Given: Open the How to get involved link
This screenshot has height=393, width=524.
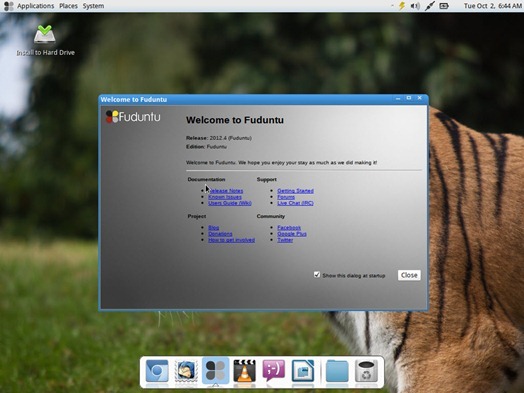Looking at the screenshot, I should (232, 240).
